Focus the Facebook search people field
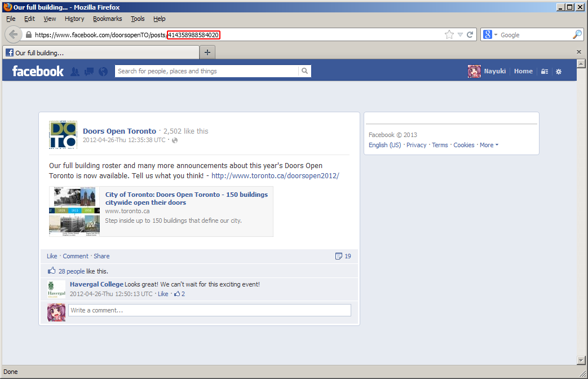 (x=207, y=71)
